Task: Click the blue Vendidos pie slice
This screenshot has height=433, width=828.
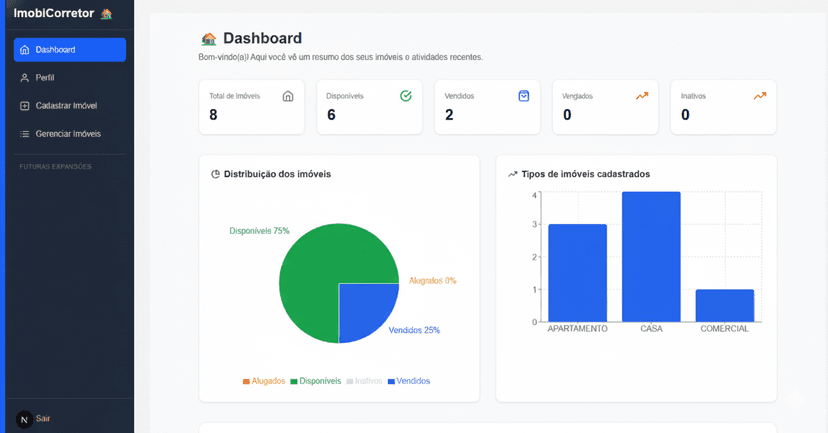Action: tap(363, 307)
